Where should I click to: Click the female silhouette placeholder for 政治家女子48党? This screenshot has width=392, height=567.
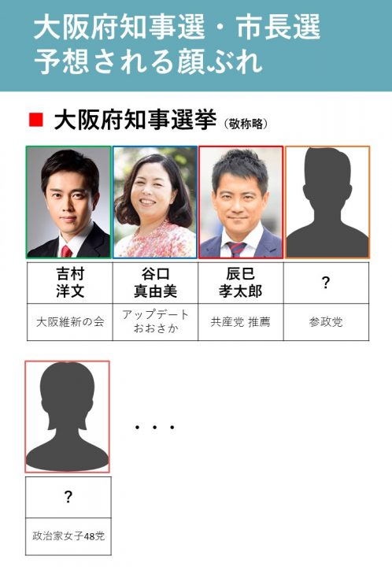(x=67, y=417)
